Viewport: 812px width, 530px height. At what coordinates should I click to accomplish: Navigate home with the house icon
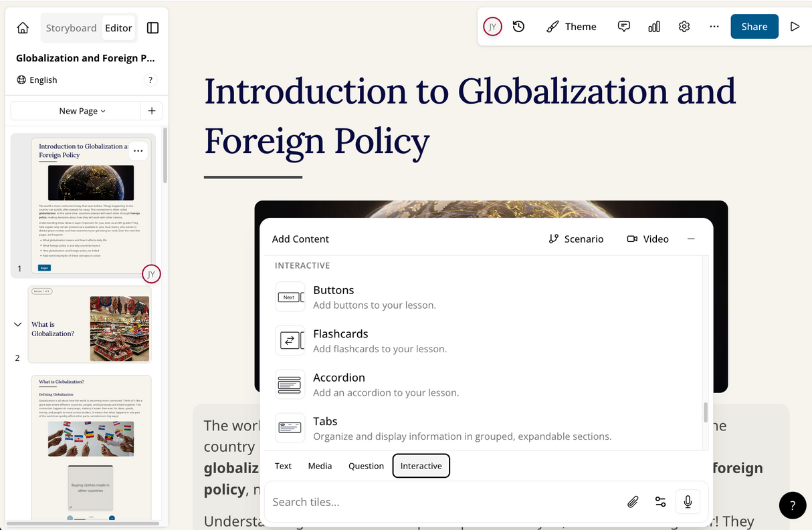click(22, 27)
